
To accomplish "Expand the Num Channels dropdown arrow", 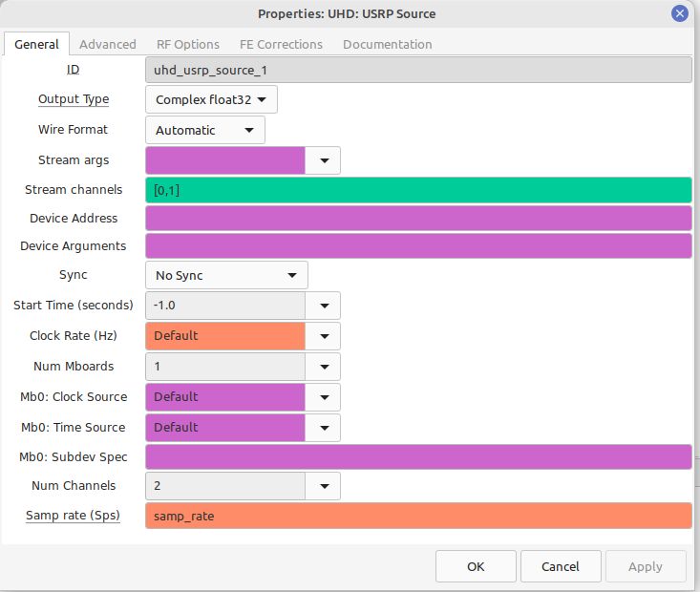I will [325, 486].
